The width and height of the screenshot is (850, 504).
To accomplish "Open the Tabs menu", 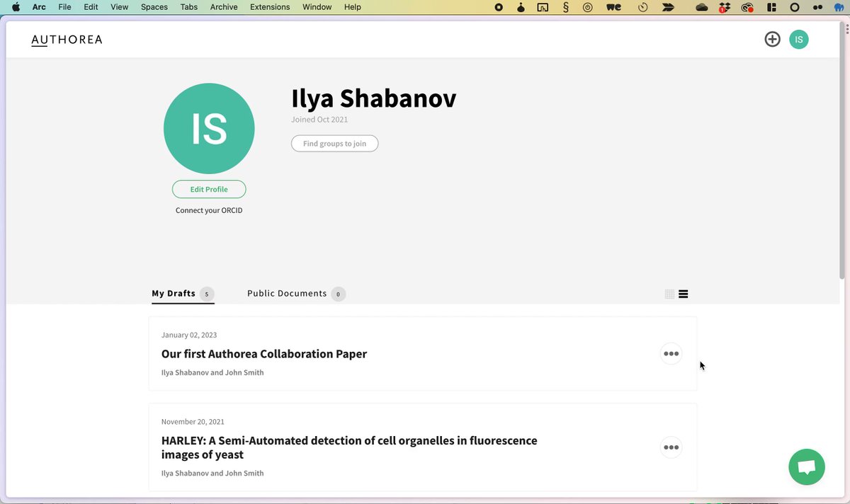I will (189, 7).
